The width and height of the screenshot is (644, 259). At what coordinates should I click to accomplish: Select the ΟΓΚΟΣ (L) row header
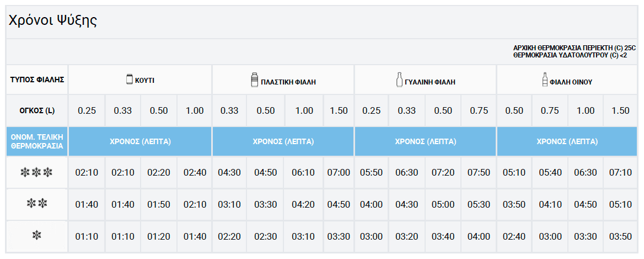(x=37, y=110)
